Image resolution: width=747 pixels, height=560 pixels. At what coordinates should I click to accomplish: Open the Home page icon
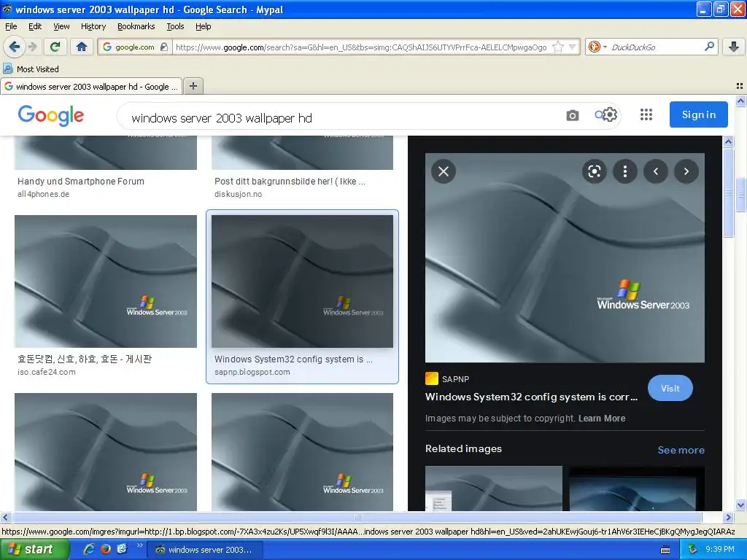tap(82, 47)
